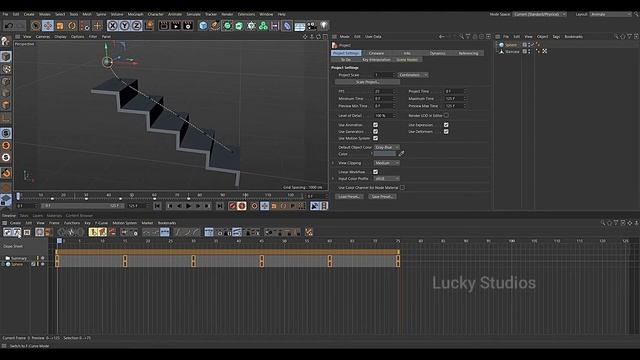Image resolution: width=640 pixels, height=360 pixels.
Task: Click the FPS input field
Action: (x=383, y=91)
